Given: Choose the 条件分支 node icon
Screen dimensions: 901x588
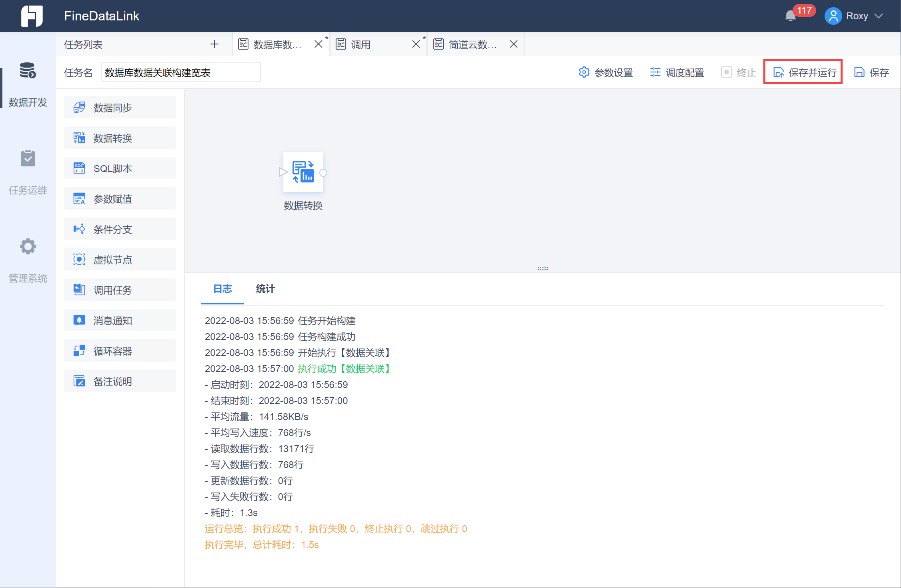Looking at the screenshot, I should (79, 229).
